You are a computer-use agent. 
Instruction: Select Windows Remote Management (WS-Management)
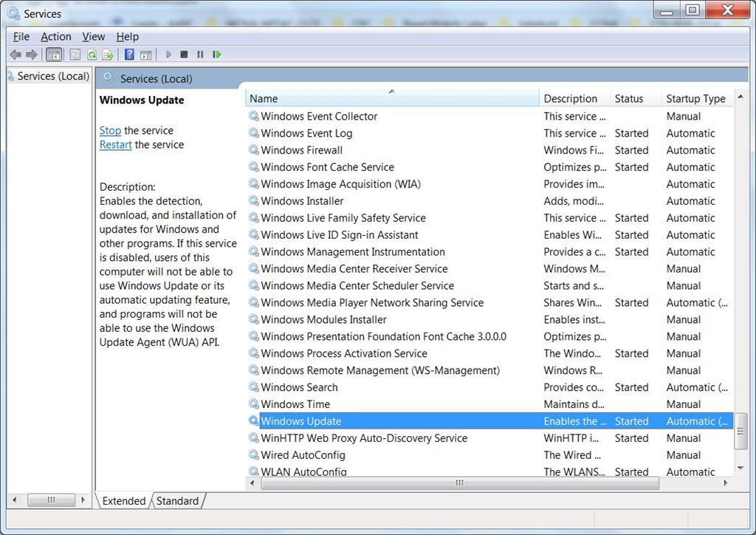489,370
